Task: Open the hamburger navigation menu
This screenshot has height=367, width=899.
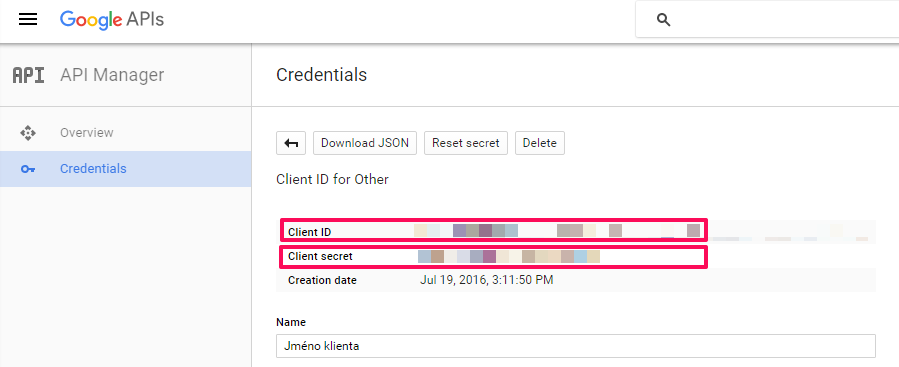Action: (x=28, y=19)
